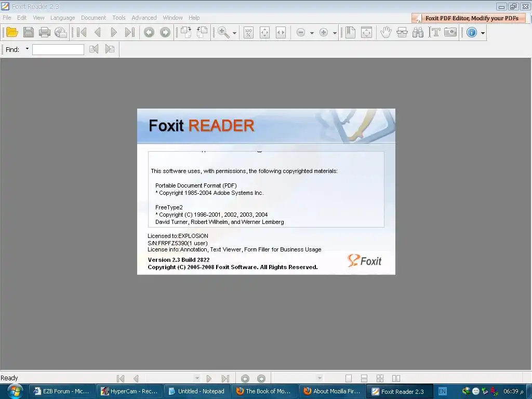Go to first page using top toolbar
This screenshot has height=399, width=532.
point(82,32)
